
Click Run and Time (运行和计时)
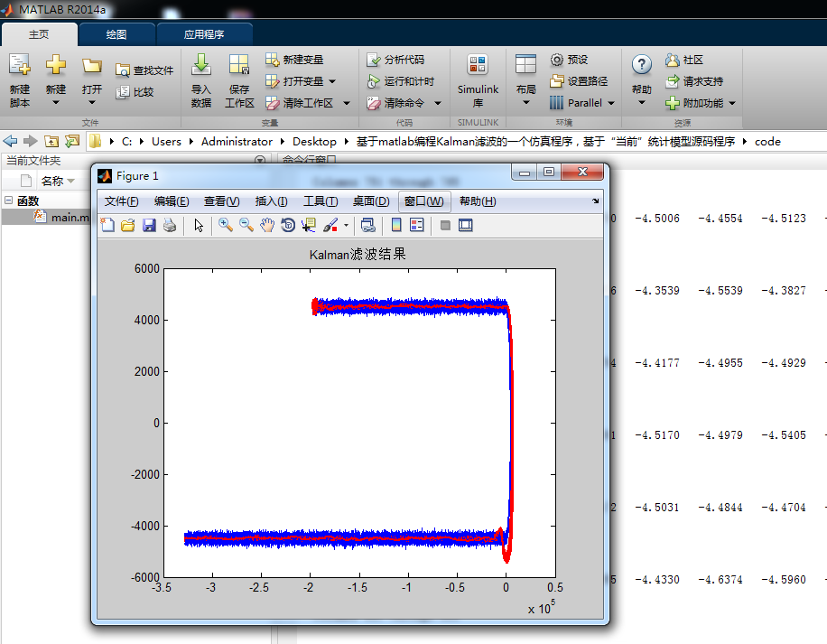(400, 81)
